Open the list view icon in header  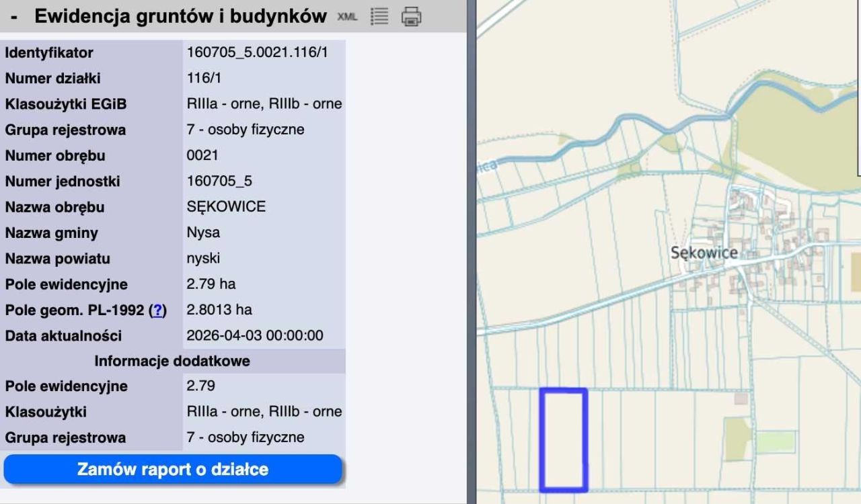click(380, 17)
